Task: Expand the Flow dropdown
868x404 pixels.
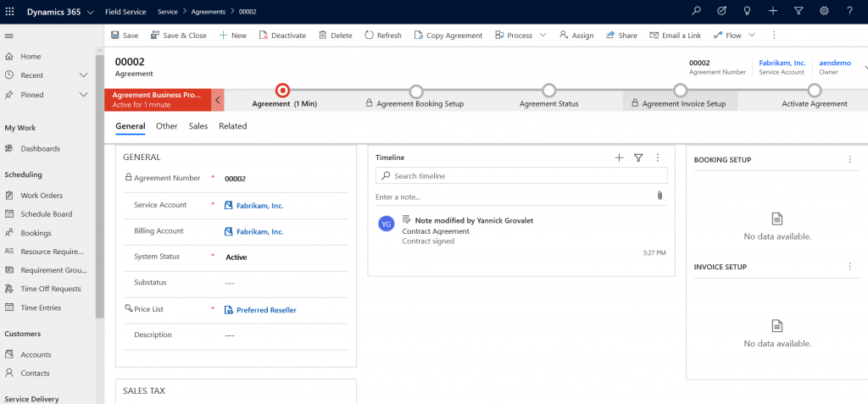Action: (x=751, y=36)
